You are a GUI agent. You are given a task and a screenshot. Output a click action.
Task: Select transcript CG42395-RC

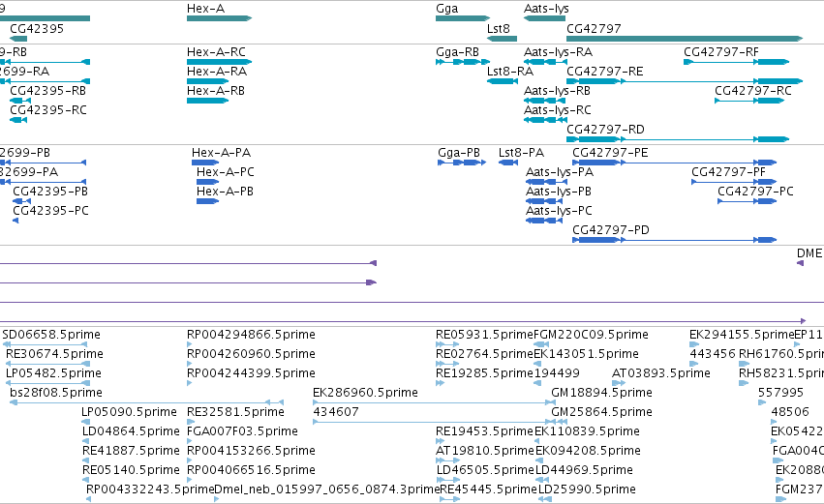[x=18, y=120]
